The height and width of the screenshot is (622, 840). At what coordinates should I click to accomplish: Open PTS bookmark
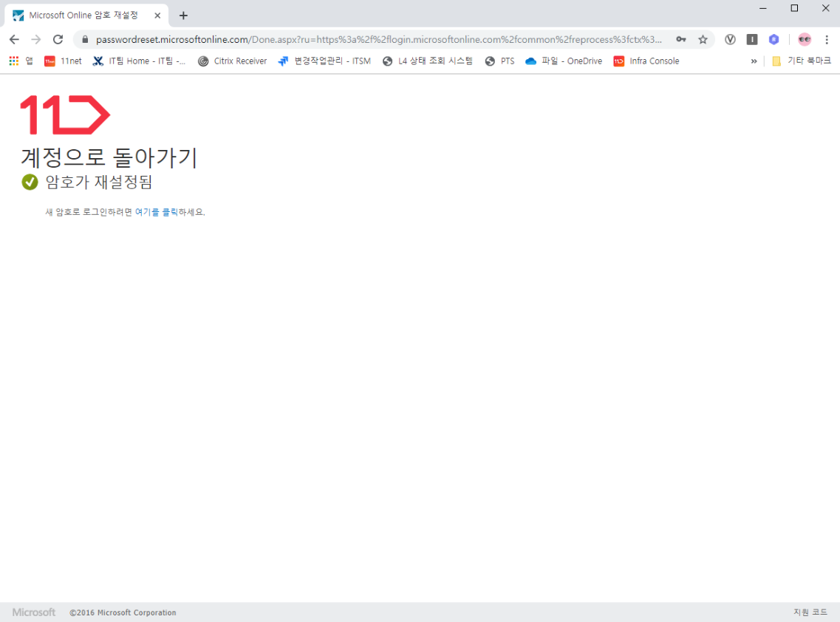500,61
